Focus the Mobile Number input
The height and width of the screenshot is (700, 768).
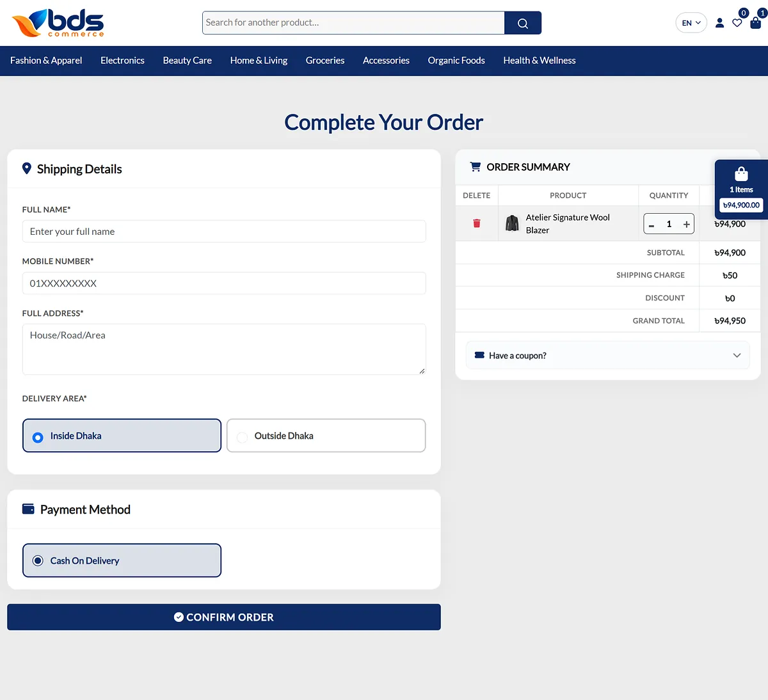coord(224,283)
